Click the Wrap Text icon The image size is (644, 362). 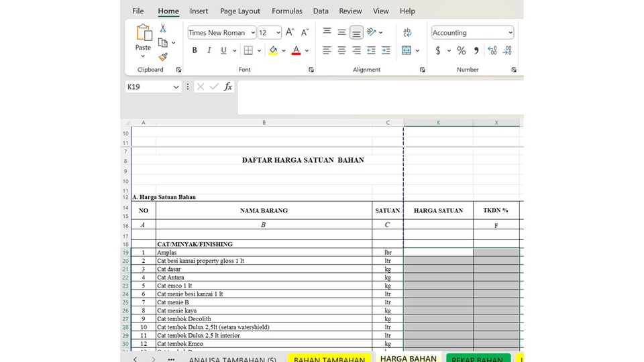[407, 32]
